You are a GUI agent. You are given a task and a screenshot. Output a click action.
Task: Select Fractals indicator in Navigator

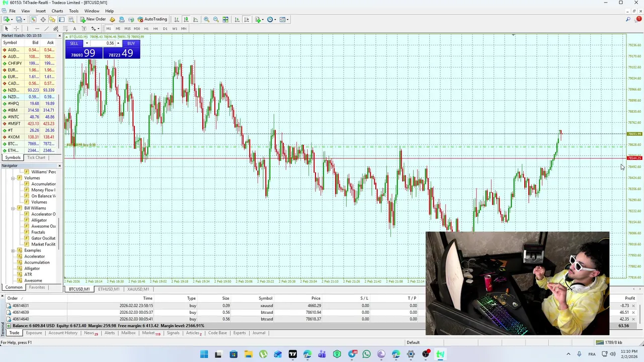click(38, 232)
